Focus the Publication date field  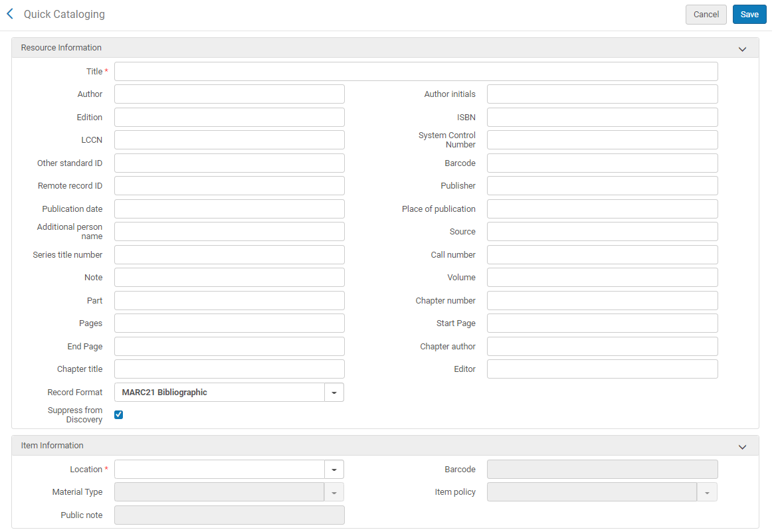[x=229, y=209]
